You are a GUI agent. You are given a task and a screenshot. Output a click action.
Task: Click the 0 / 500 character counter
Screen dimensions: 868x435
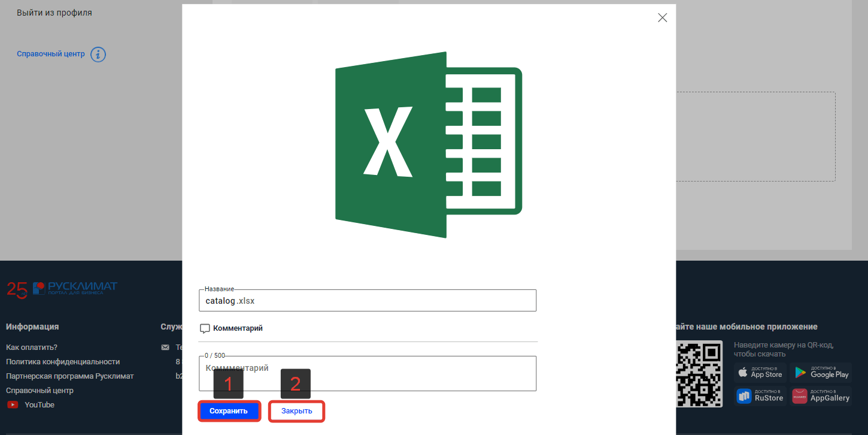[215, 356]
